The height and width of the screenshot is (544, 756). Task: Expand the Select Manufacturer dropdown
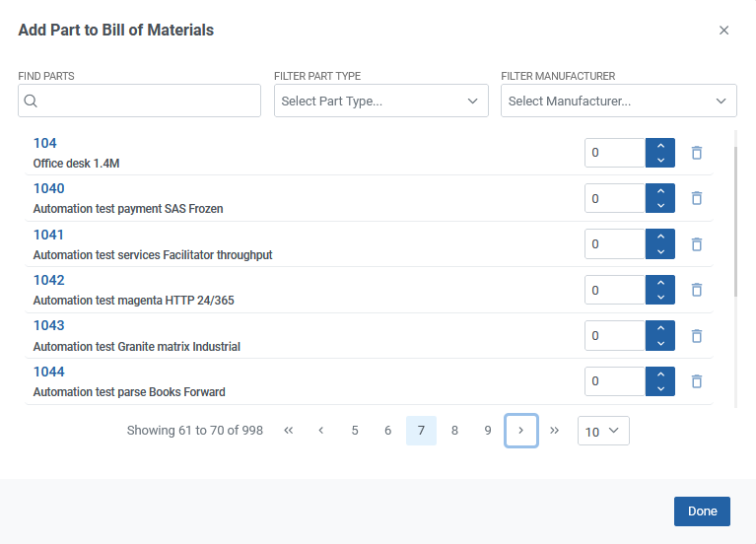(x=618, y=101)
